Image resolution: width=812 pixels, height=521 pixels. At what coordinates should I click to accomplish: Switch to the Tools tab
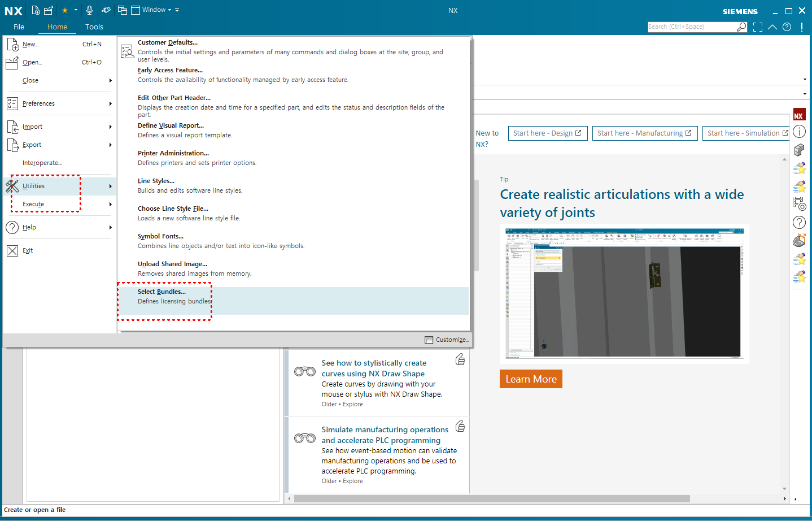pyautogui.click(x=94, y=27)
